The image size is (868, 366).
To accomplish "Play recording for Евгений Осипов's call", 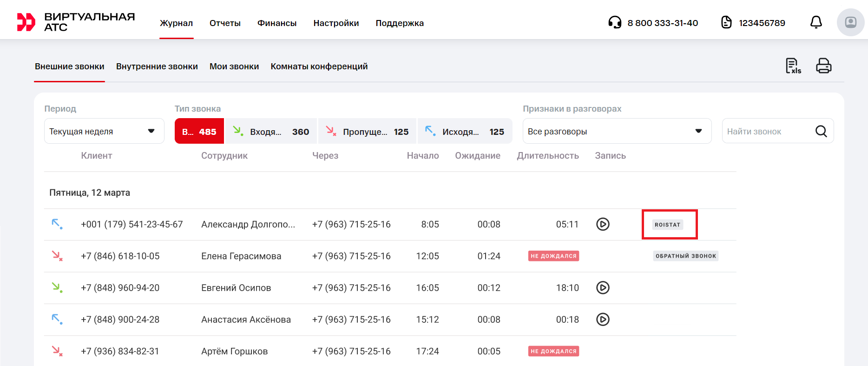I will tap(603, 288).
